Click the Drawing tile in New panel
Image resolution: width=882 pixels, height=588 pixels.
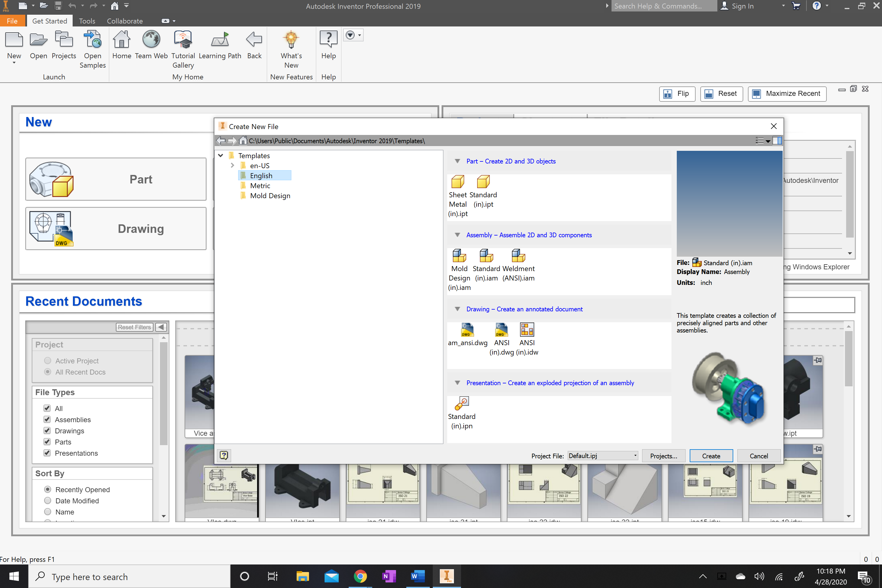tap(116, 228)
